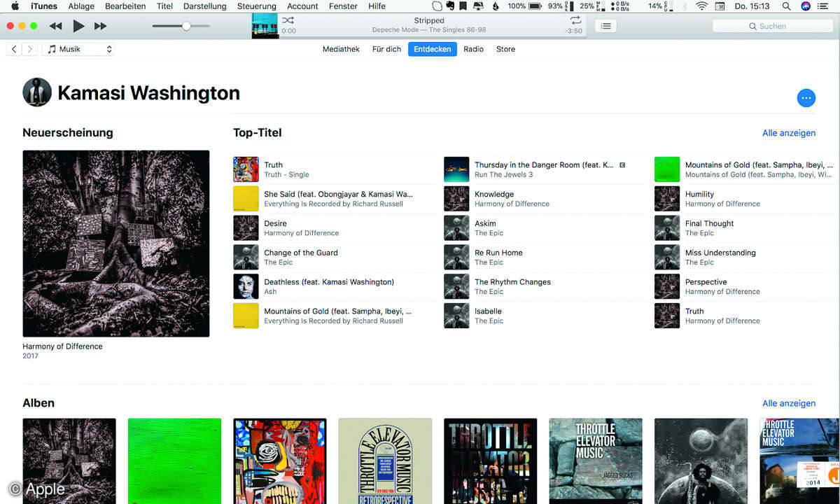Viewport: 840px width, 504px height.
Task: Select the Humility track
Action: (x=747, y=199)
